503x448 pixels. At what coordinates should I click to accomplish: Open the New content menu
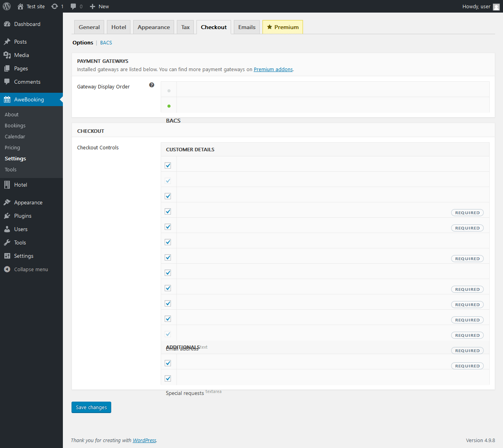pos(99,6)
